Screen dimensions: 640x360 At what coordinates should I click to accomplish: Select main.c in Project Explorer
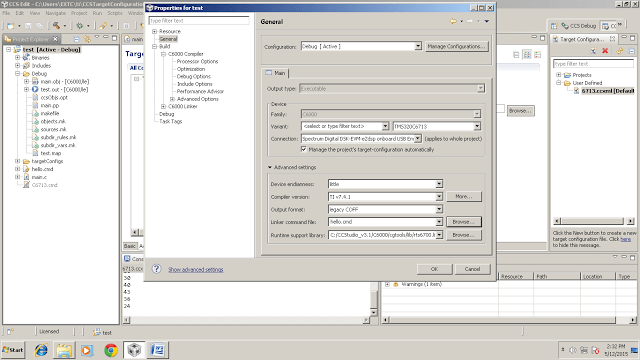pyautogui.click(x=39, y=177)
